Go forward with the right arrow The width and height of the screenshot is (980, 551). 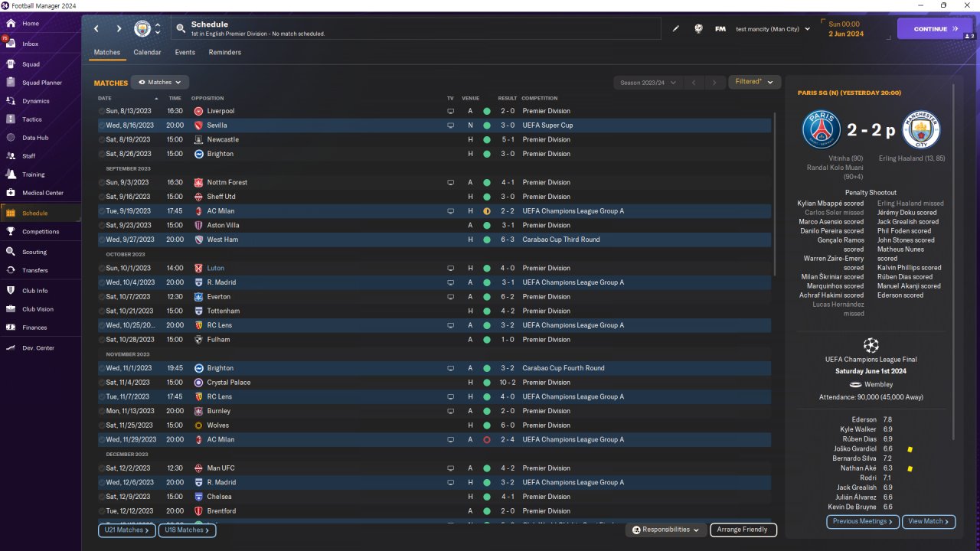119,29
